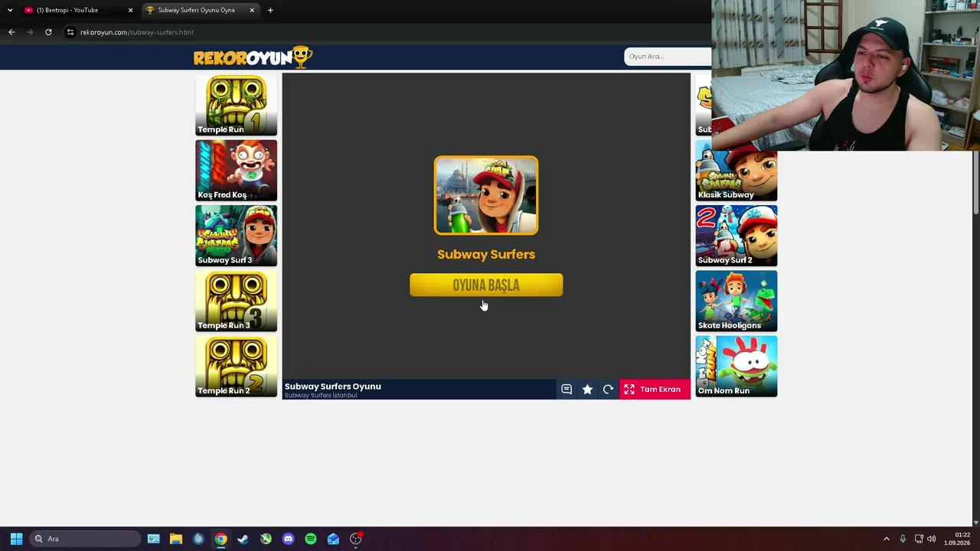Reload the page with the refresh icon
This screenshot has width=980, height=551.
pyautogui.click(x=48, y=32)
